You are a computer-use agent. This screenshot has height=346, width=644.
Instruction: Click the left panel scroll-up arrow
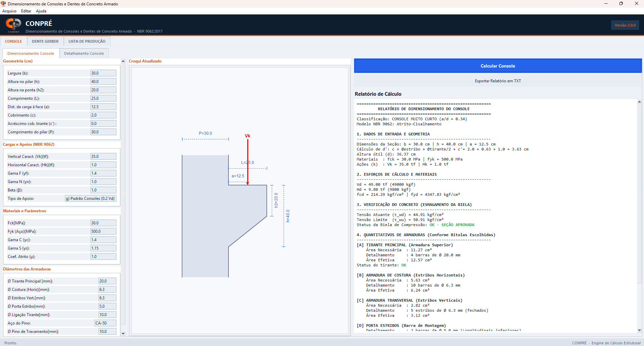[x=123, y=61]
